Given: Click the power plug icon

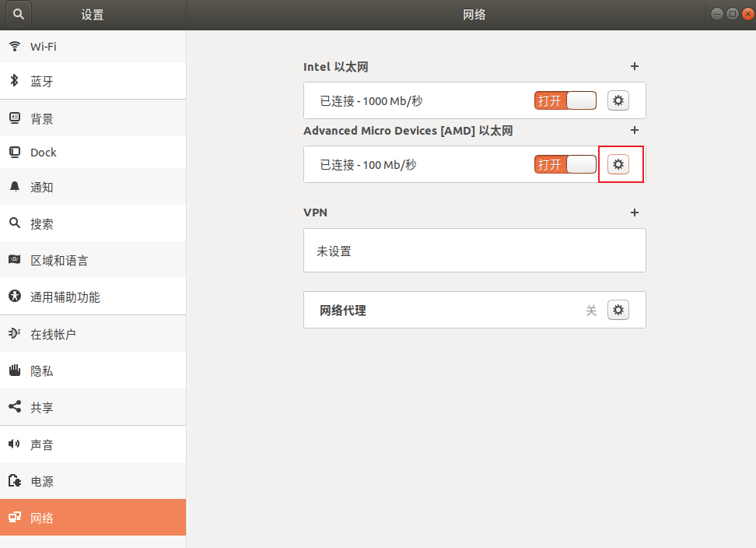Looking at the screenshot, I should point(15,480).
